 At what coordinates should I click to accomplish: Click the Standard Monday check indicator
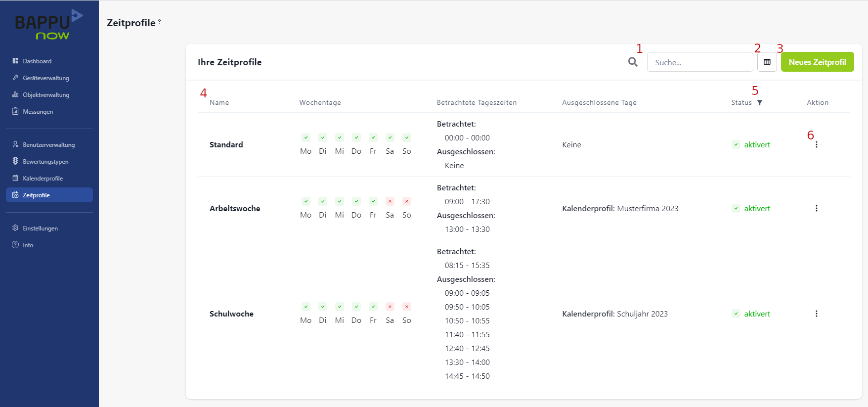click(x=306, y=137)
